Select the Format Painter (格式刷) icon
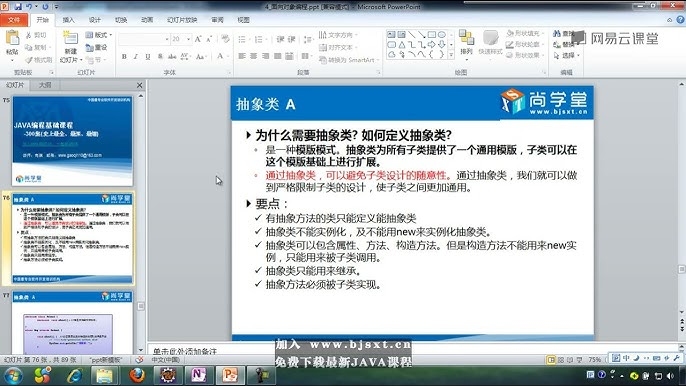The image size is (686, 386). (x=29, y=60)
